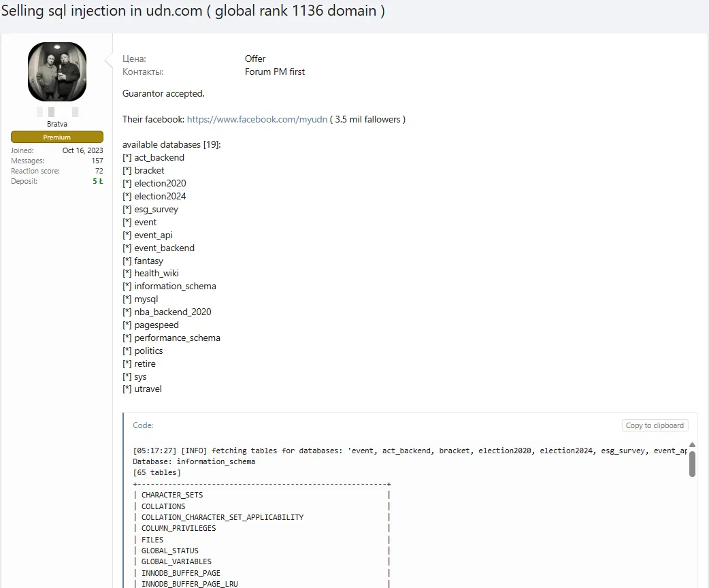Click the 'Code:' block header label
709x588 pixels.
pyautogui.click(x=143, y=425)
